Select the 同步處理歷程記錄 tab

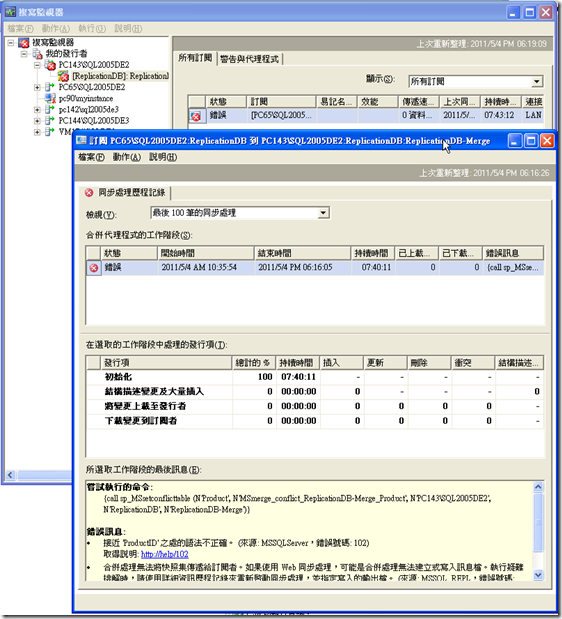pyautogui.click(x=127, y=193)
